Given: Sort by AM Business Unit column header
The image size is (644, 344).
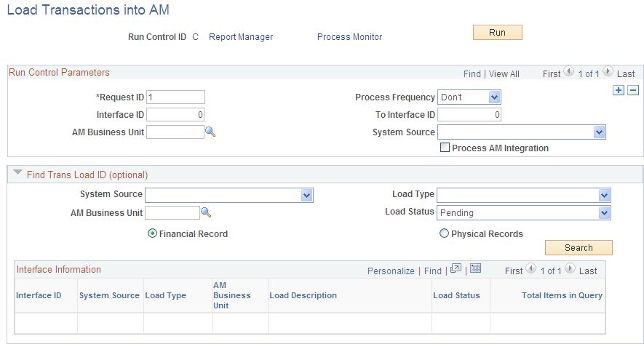Looking at the screenshot, I should pos(232,295).
